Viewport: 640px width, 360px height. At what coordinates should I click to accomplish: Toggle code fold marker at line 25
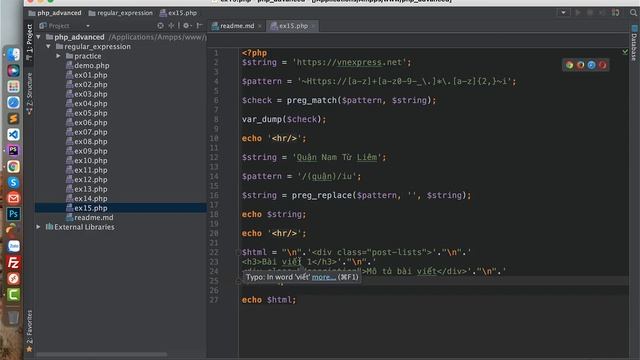238,281
